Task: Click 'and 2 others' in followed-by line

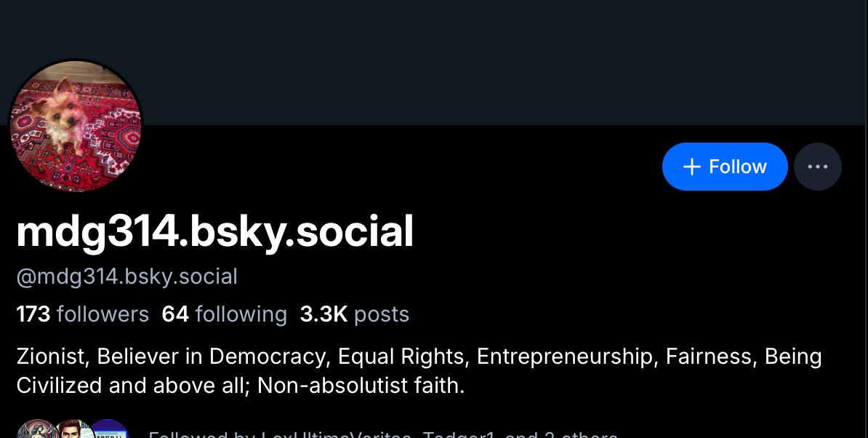Action: (x=560, y=435)
